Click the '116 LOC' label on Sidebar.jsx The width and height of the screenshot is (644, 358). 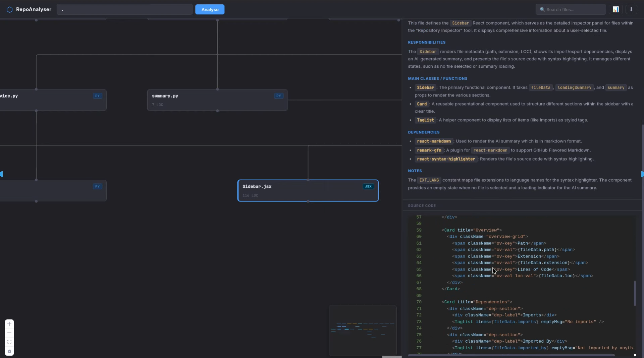click(250, 195)
